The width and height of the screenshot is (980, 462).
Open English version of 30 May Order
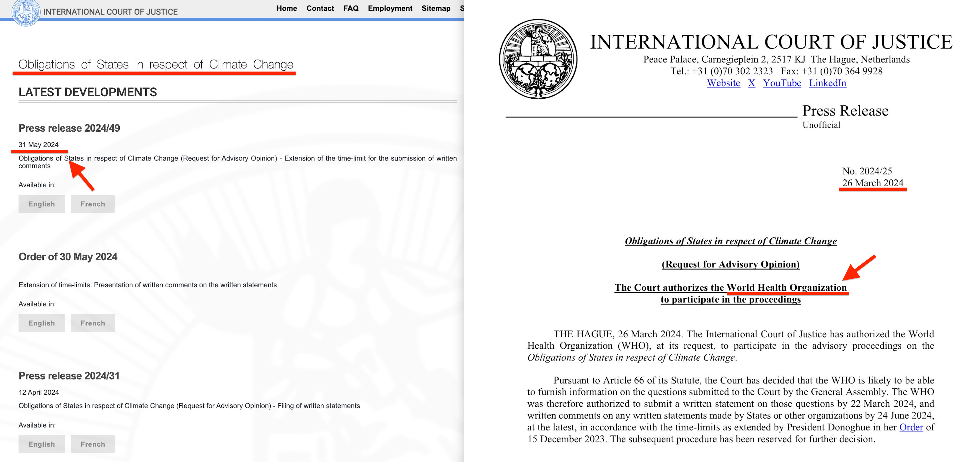pyautogui.click(x=41, y=323)
